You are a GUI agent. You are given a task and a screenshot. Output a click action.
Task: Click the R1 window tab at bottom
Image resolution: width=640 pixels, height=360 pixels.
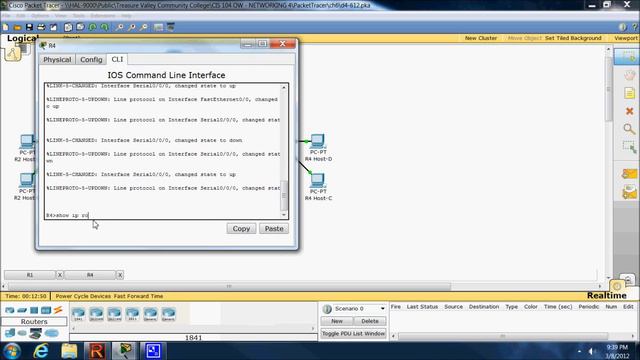30,275
